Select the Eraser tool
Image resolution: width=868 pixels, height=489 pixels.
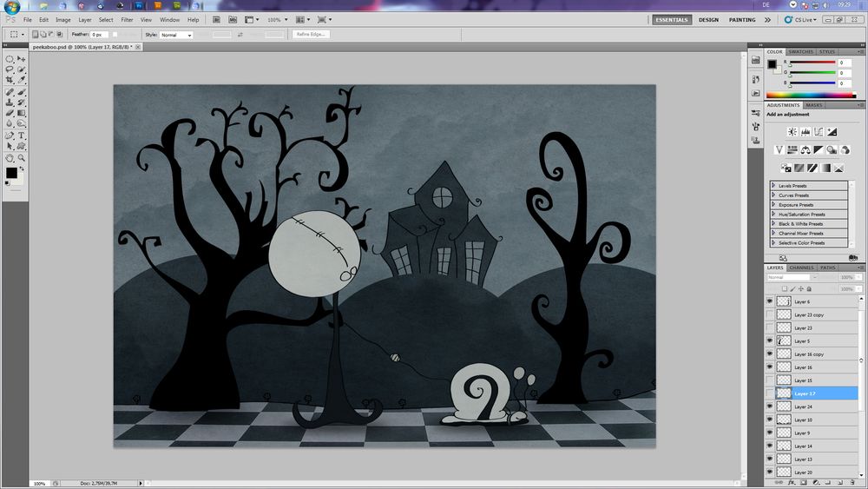(10, 113)
